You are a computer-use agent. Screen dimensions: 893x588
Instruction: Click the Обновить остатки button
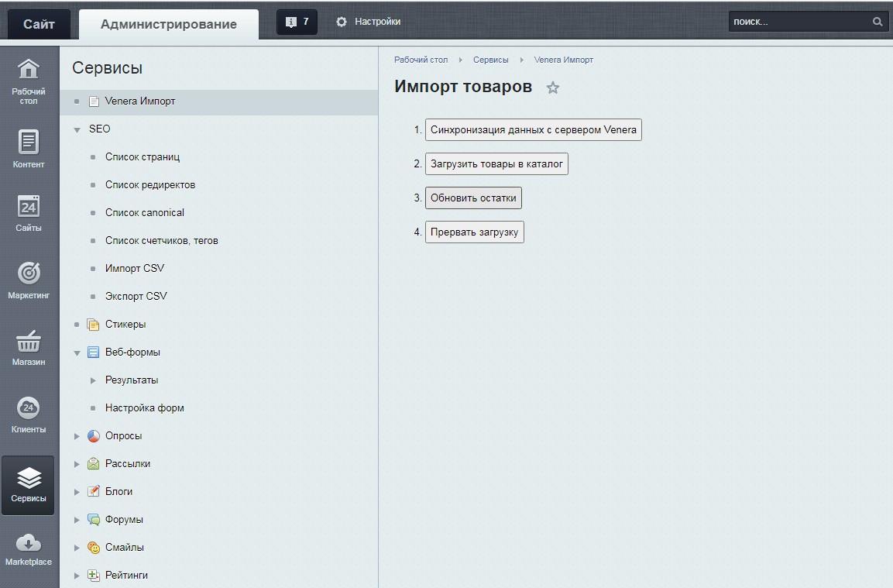pyautogui.click(x=473, y=198)
